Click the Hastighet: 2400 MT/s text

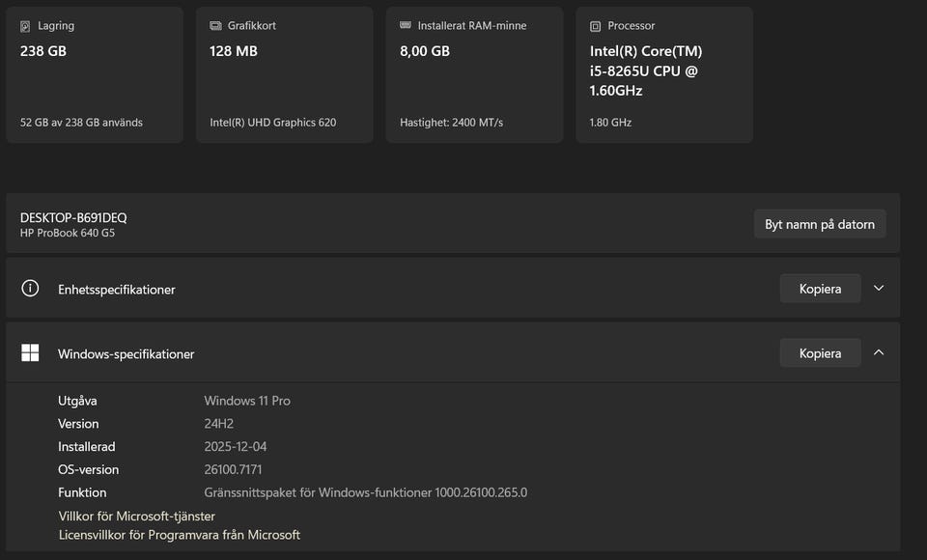tap(451, 123)
